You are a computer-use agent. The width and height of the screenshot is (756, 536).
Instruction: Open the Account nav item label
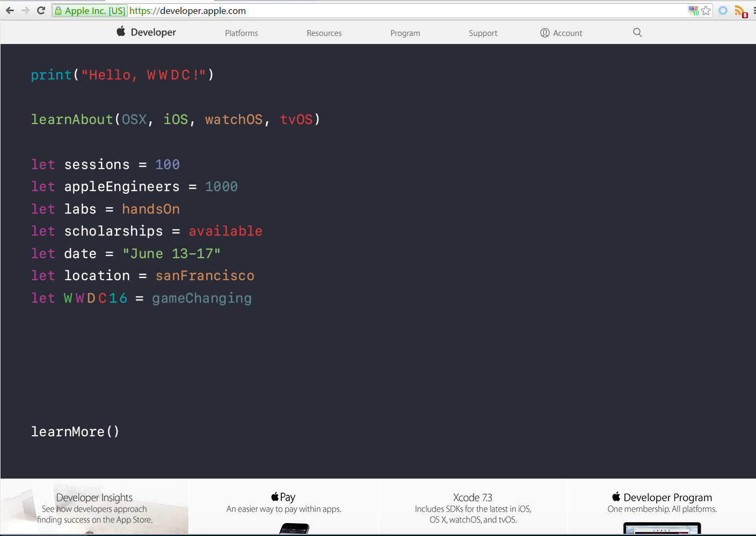(x=568, y=33)
